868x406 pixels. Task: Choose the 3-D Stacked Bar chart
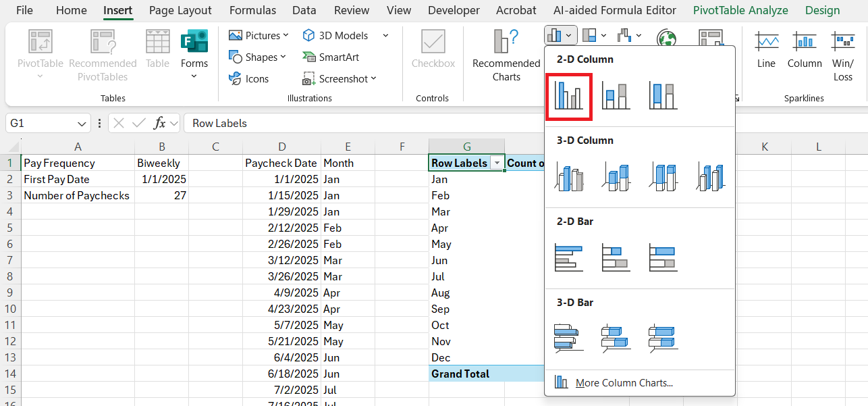[x=616, y=338]
